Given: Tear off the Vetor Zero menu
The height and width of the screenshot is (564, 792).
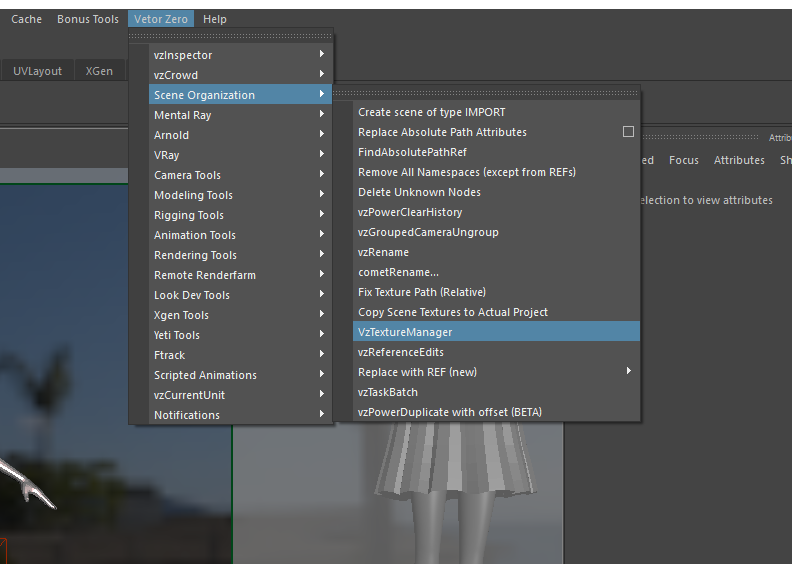Looking at the screenshot, I should [231, 36].
